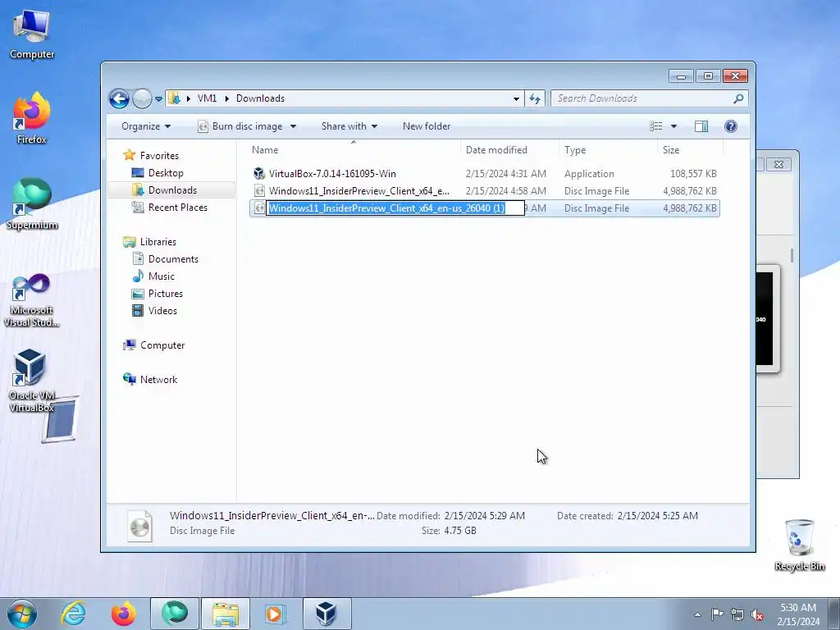840x630 pixels.
Task: Click the first Windows11 ISO file icon
Action: [259, 190]
